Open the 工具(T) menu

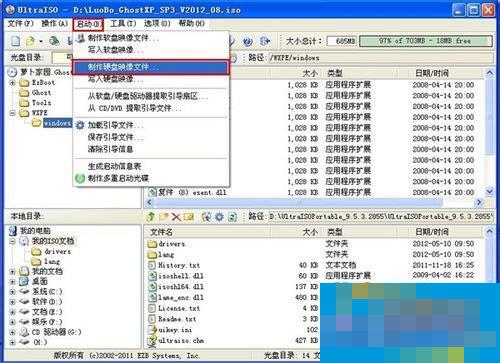123,23
